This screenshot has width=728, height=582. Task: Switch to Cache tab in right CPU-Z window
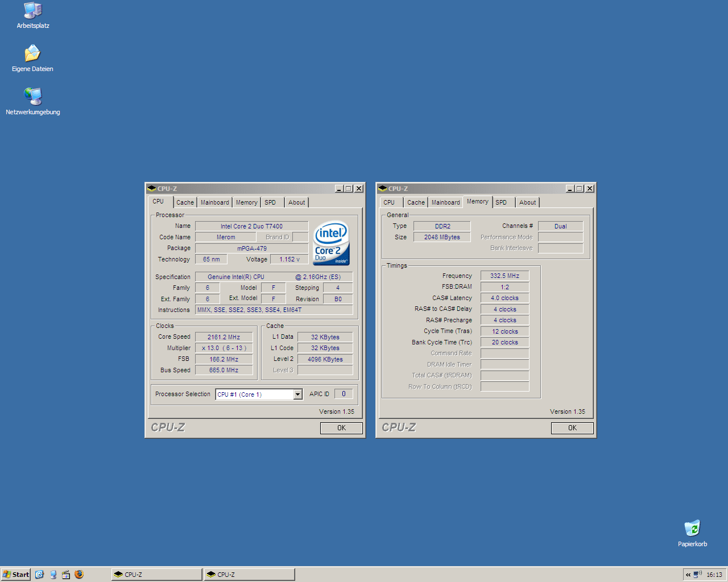(416, 202)
